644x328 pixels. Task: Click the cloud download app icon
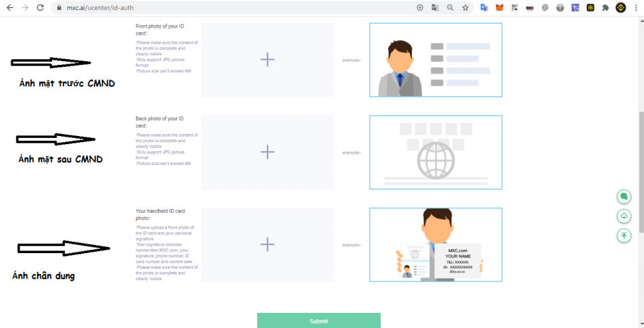(624, 216)
